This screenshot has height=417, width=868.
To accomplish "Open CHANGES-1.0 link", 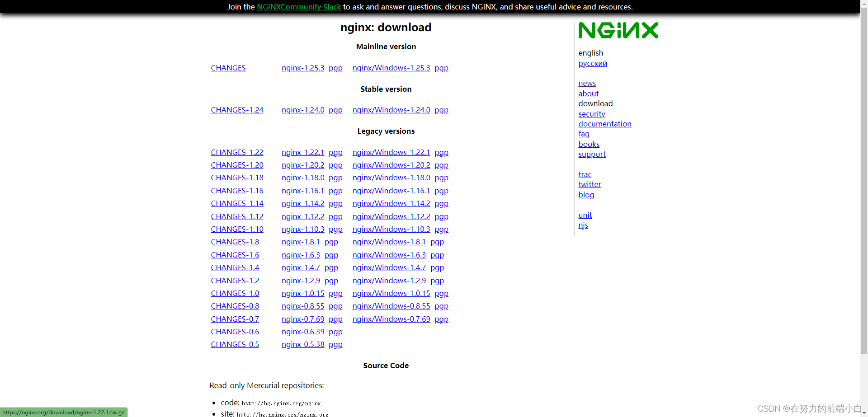I will pyautogui.click(x=235, y=293).
